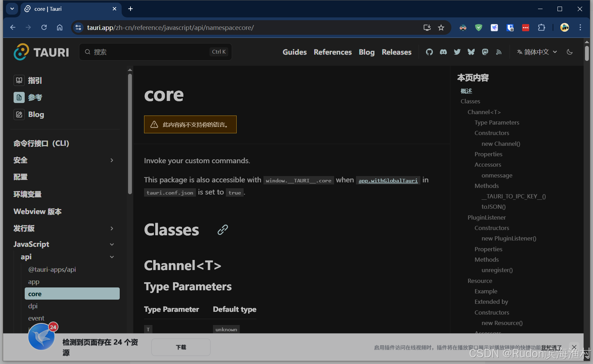593x364 pixels.
Task: Bookmark this page with star icon
Action: pyautogui.click(x=441, y=27)
